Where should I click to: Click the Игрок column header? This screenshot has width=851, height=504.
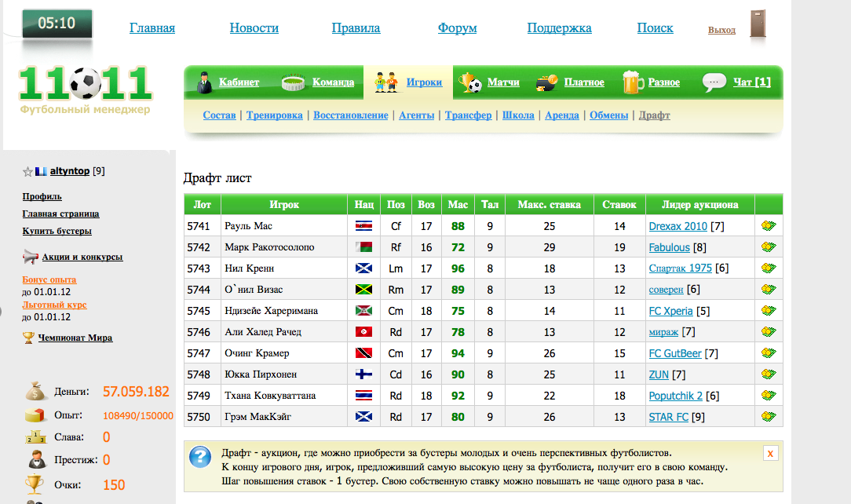pos(284,205)
